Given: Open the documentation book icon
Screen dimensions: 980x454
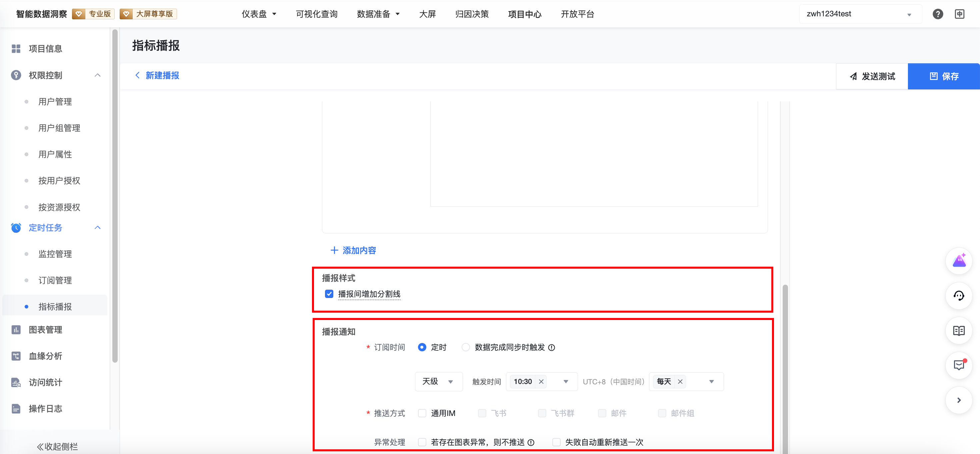Looking at the screenshot, I should [x=959, y=331].
